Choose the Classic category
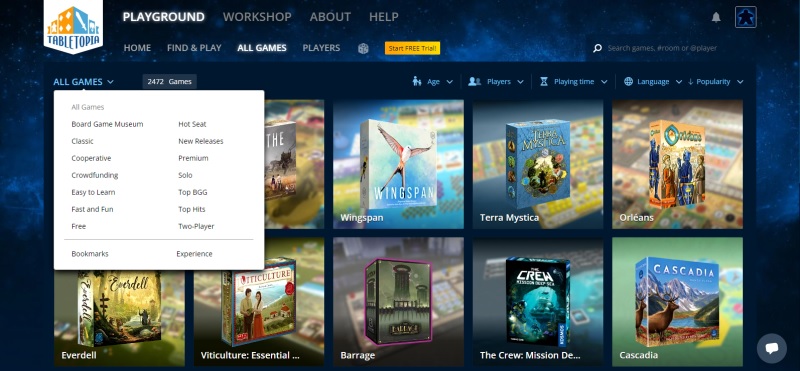Viewport: 800px width, 371px height. (82, 141)
